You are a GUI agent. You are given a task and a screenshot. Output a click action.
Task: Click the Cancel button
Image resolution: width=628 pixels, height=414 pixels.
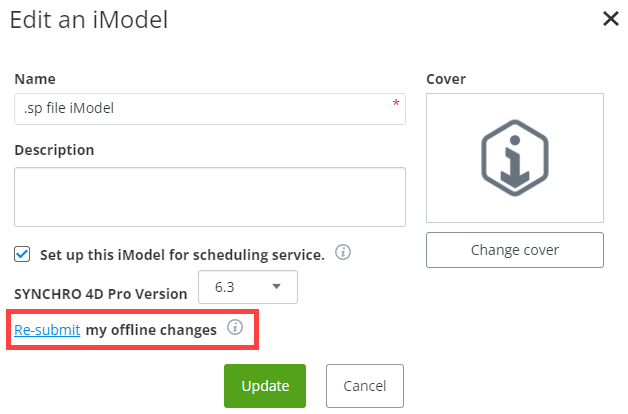(365, 386)
